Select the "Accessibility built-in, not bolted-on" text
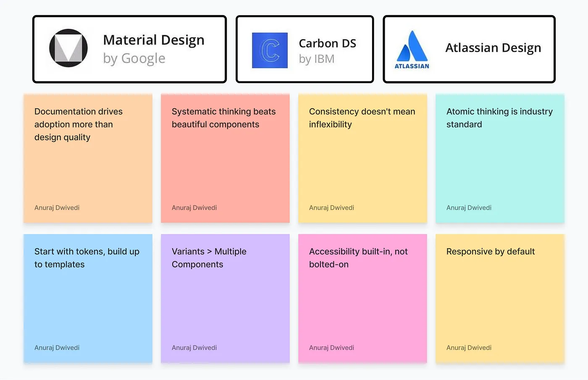This screenshot has height=380, width=588. (x=358, y=258)
